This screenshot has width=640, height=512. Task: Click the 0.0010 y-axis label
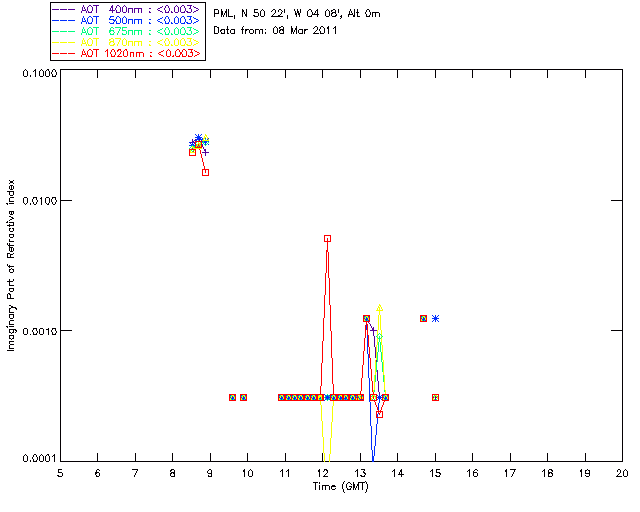point(40,331)
